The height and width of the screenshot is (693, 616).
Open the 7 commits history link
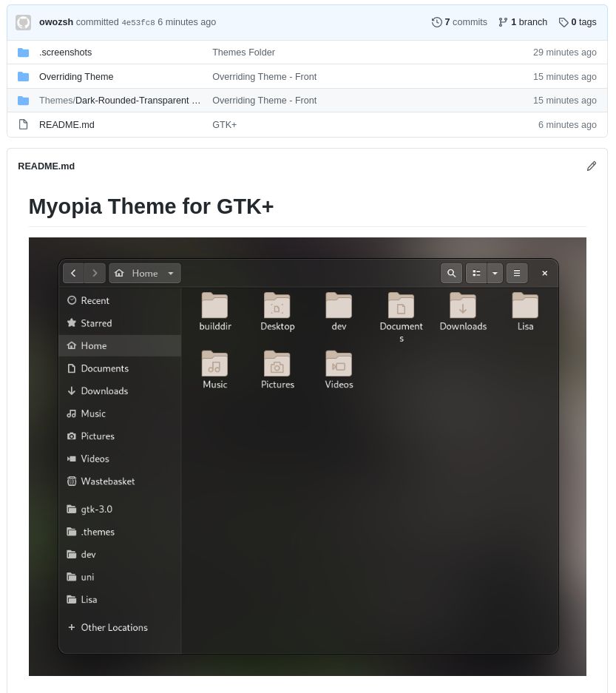[x=459, y=22]
